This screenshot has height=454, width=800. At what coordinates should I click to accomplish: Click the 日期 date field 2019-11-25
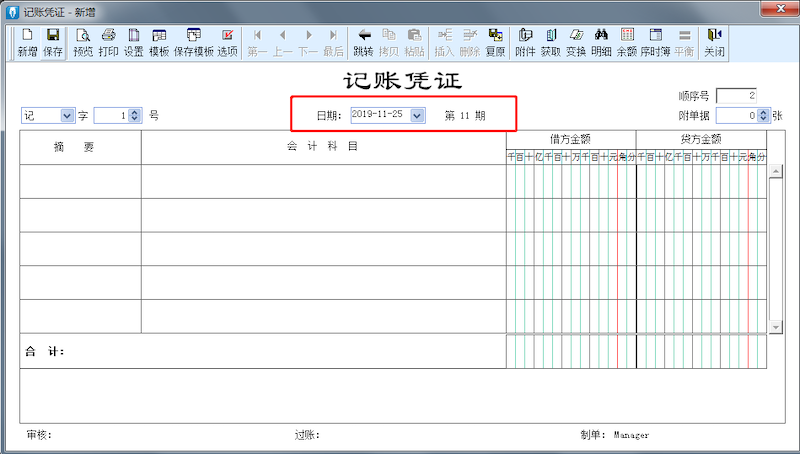click(x=380, y=115)
